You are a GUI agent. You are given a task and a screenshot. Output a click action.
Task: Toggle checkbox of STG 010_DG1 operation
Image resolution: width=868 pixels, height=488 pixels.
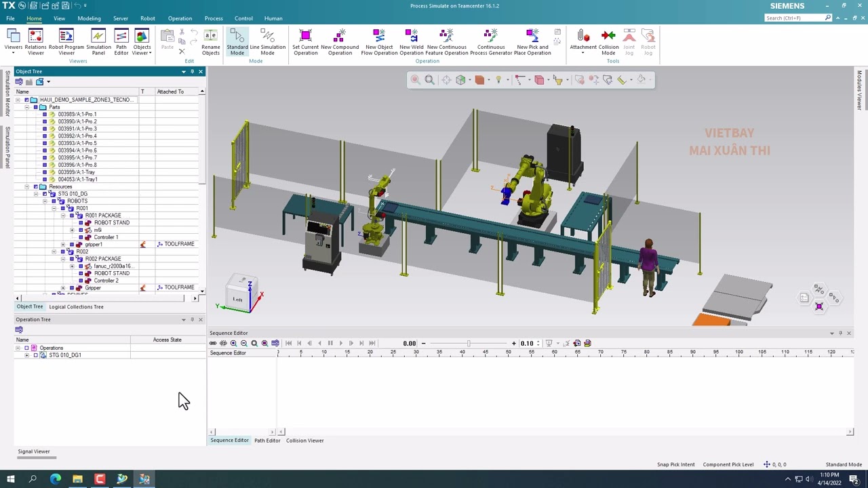[35, 355]
